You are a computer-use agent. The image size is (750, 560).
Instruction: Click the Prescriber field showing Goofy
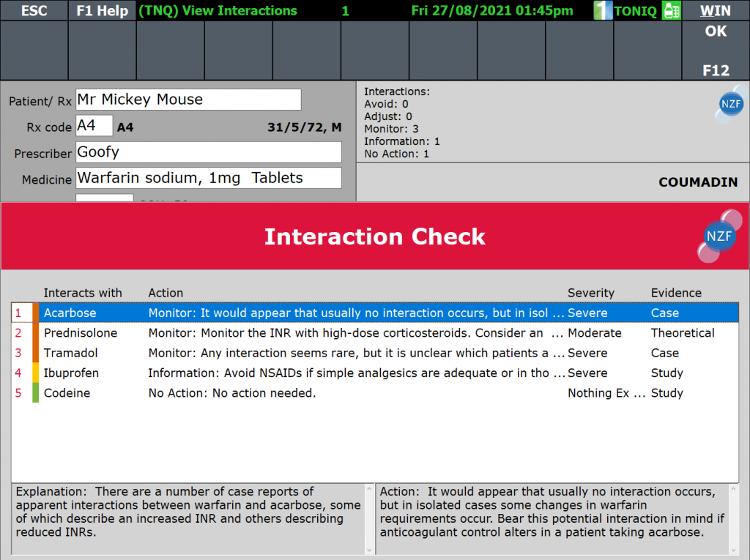209,152
